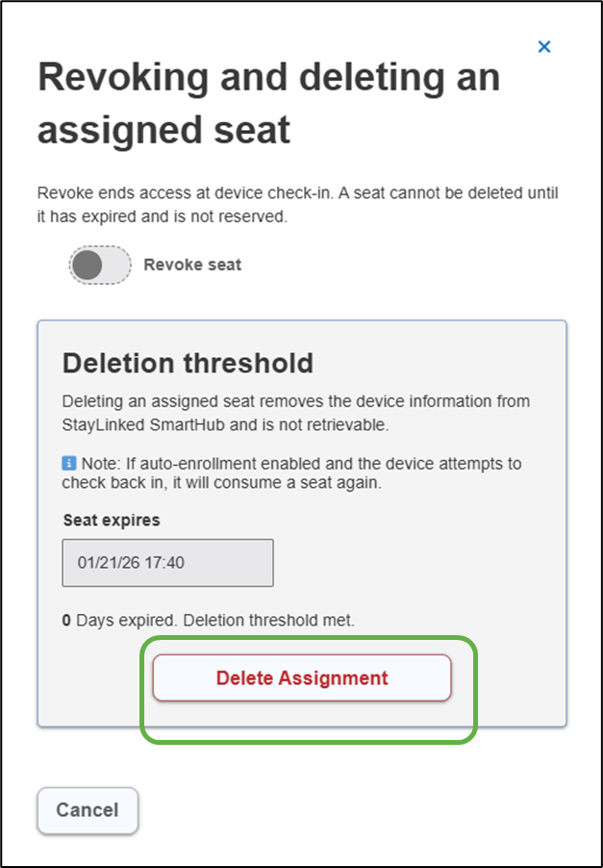Cancel the seat deletion dialog
This screenshot has width=603, height=868.
pos(88,810)
